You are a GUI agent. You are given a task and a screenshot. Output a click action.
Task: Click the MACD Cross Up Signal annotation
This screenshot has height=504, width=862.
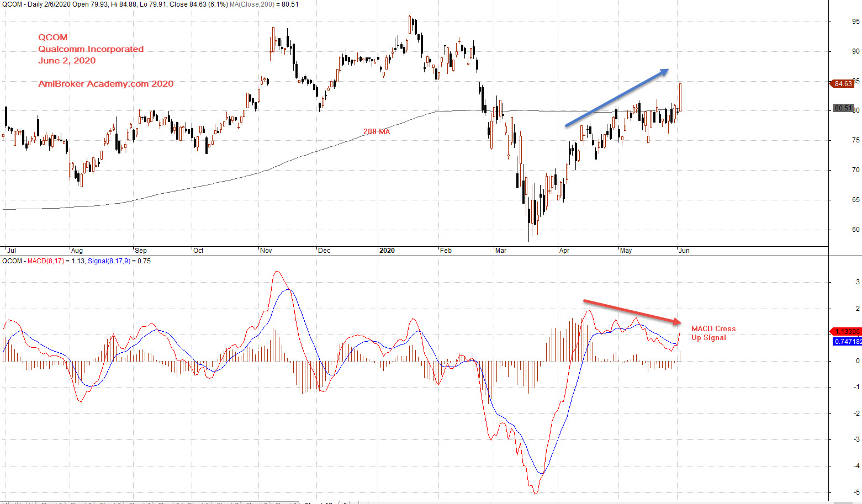pyautogui.click(x=713, y=333)
